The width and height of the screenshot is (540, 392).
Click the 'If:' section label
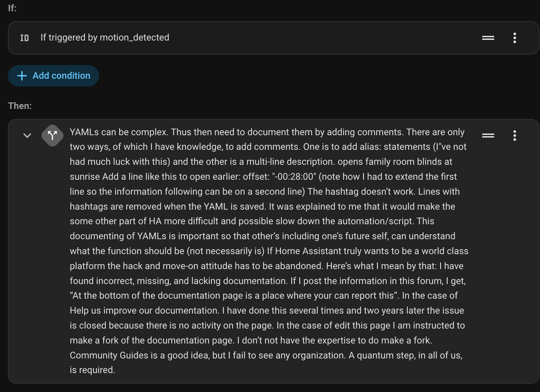pyautogui.click(x=12, y=8)
